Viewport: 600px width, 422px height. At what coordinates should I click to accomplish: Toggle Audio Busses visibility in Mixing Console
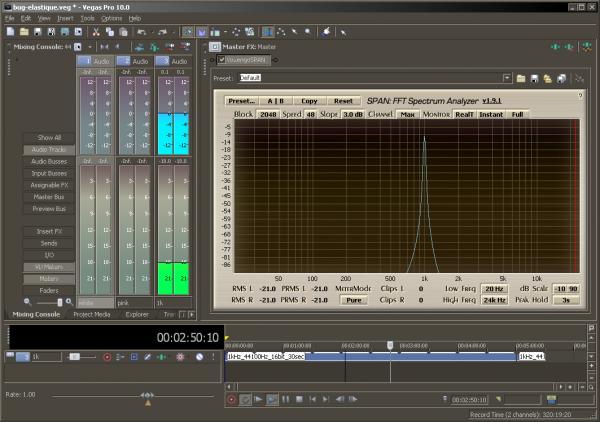tap(49, 161)
